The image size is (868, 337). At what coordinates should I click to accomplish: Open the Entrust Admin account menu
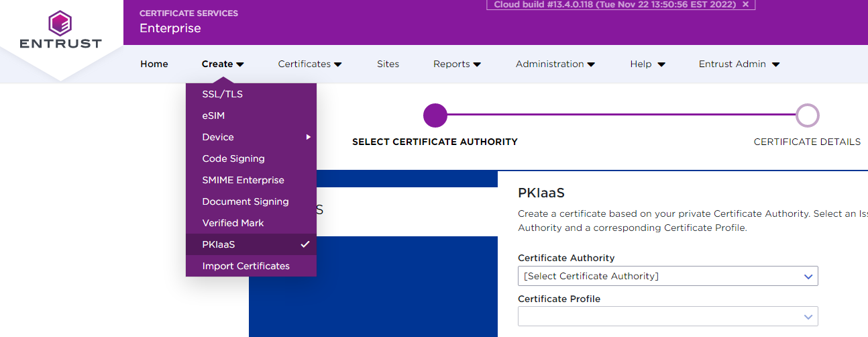pos(739,64)
